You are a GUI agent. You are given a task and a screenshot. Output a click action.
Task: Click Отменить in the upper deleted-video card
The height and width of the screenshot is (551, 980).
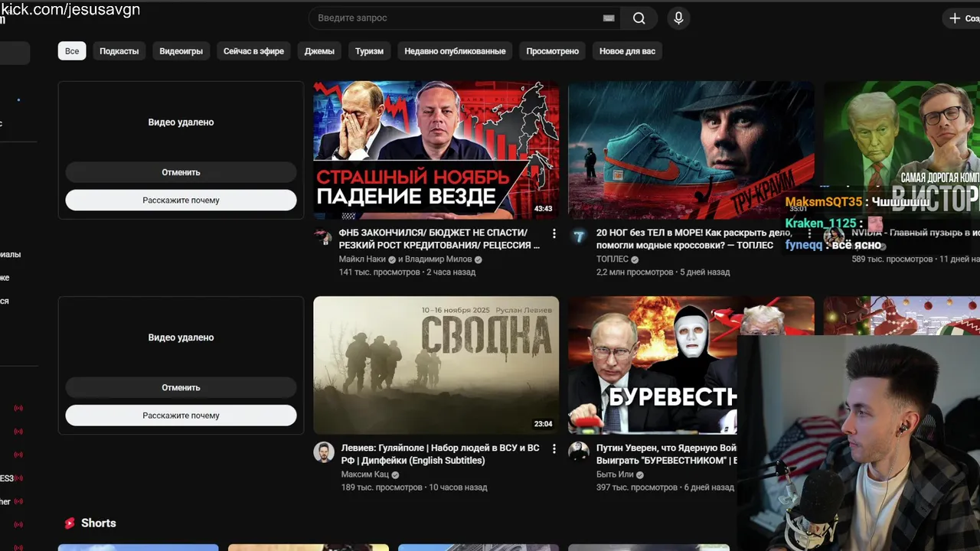(181, 172)
